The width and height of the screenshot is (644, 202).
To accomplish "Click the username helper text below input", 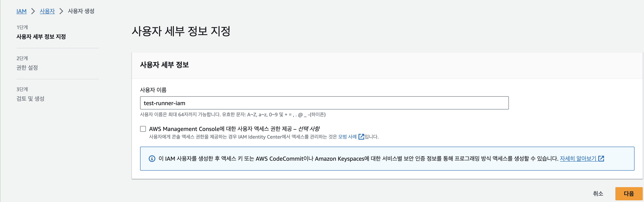I will click(x=233, y=115).
